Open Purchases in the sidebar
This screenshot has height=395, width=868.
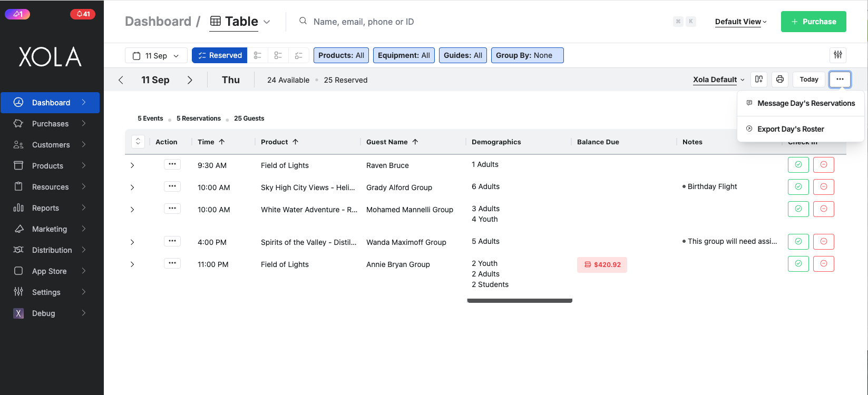(x=50, y=124)
